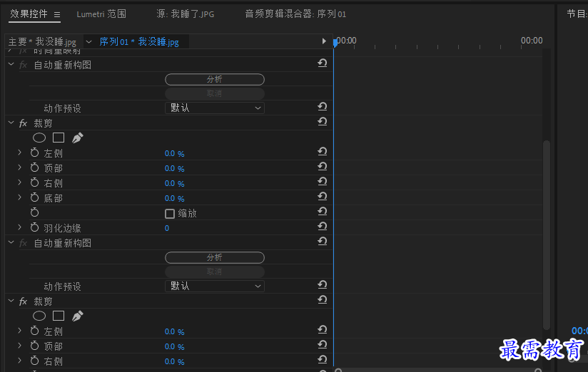The width and height of the screenshot is (588, 372).
Task: Open dropdown arrow beside 主要 * 我没睡.jpg
Action: 89,41
